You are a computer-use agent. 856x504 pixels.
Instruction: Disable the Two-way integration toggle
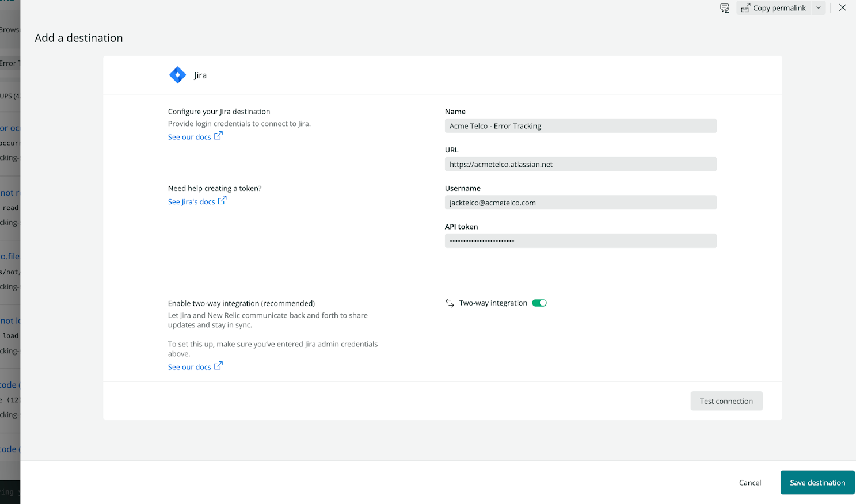(539, 303)
